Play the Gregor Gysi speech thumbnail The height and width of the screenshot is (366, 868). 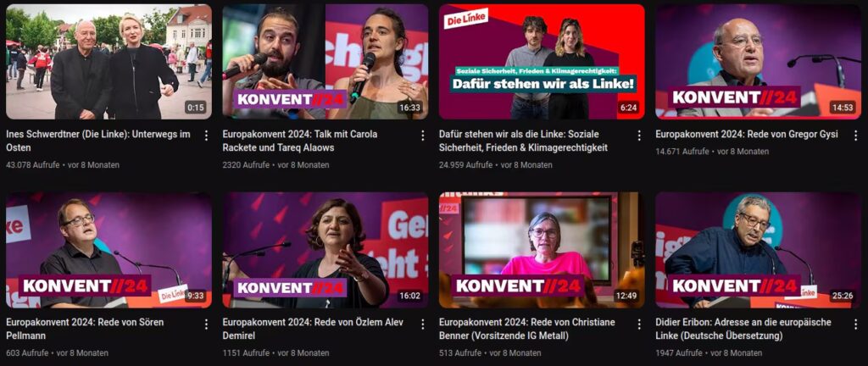(x=758, y=62)
